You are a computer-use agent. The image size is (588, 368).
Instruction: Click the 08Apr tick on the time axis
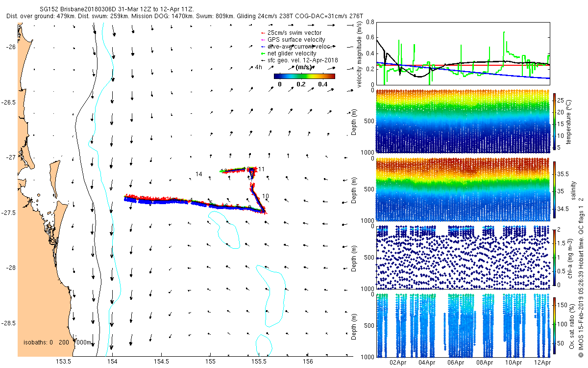pyautogui.click(x=485, y=363)
